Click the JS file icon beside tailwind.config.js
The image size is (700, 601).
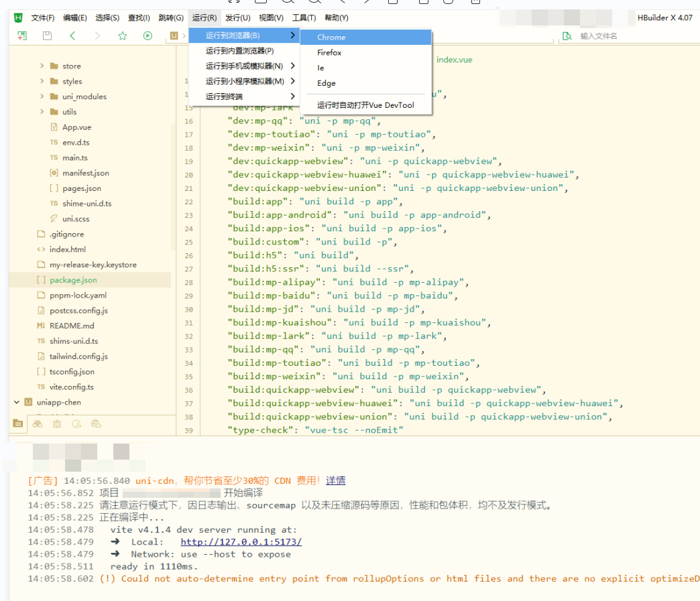click(x=41, y=356)
